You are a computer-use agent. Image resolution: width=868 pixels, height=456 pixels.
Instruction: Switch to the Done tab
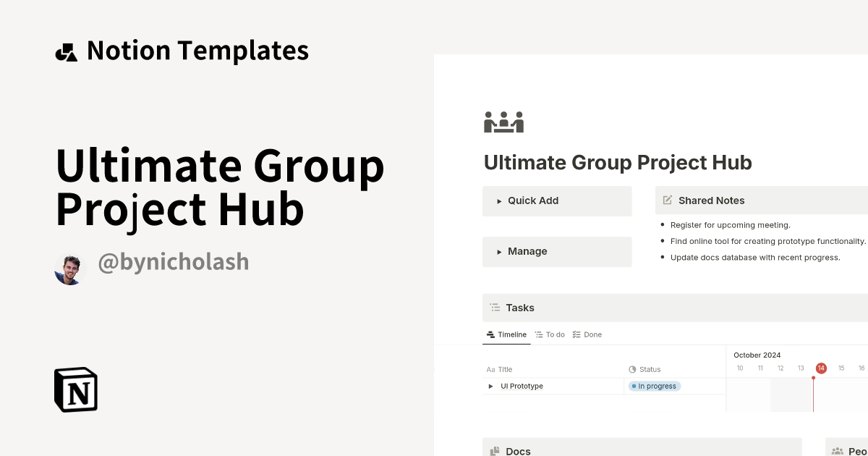(587, 334)
